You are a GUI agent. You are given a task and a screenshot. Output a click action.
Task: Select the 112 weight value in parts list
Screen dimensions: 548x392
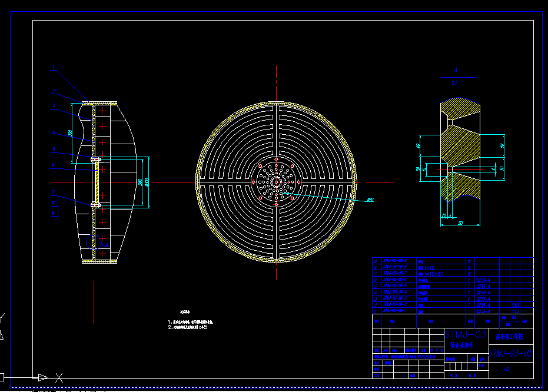pyautogui.click(x=516, y=311)
